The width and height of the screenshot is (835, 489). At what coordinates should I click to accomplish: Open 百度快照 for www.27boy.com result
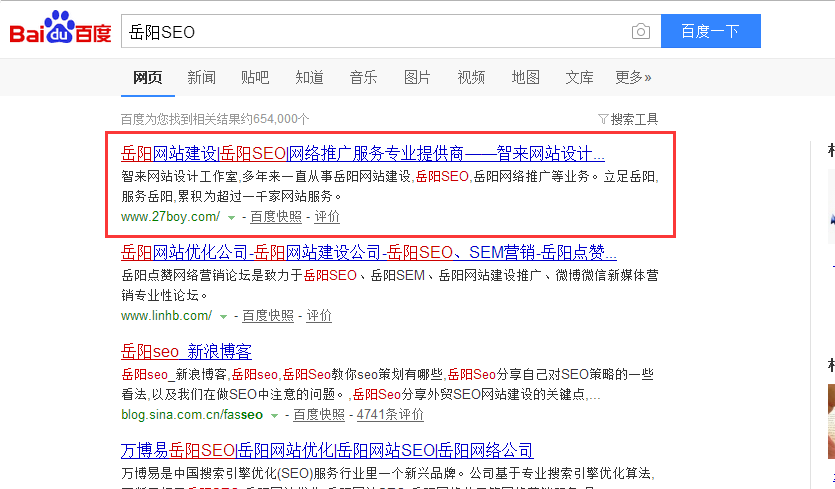point(276,217)
